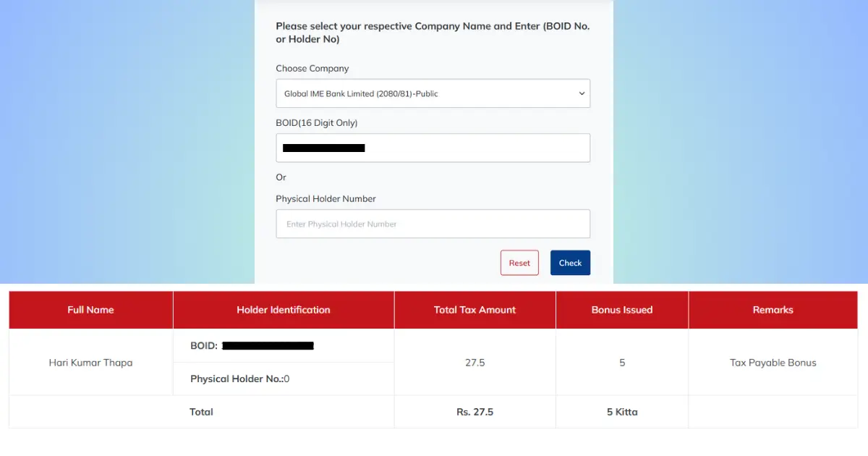Click the redacted BOID value in the table
Screen dimensions: 868x456
[268, 345]
